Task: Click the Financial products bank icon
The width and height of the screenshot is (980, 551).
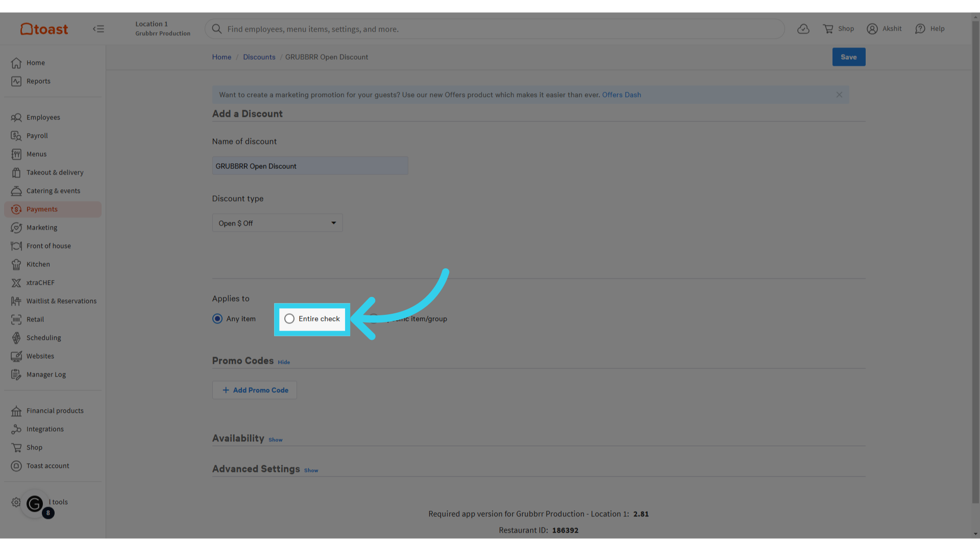Action: (x=16, y=411)
